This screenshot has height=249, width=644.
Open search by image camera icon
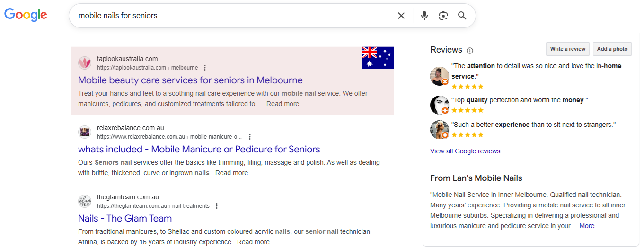click(x=443, y=16)
